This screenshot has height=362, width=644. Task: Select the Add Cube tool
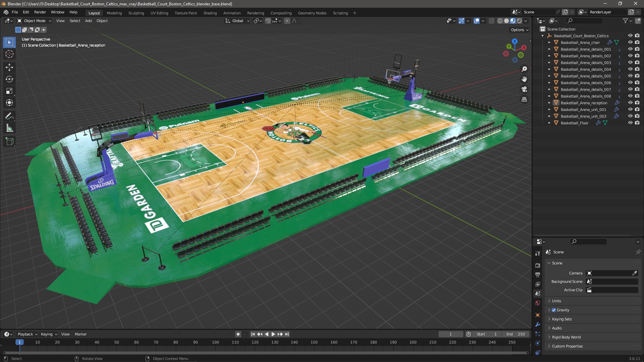click(x=9, y=141)
